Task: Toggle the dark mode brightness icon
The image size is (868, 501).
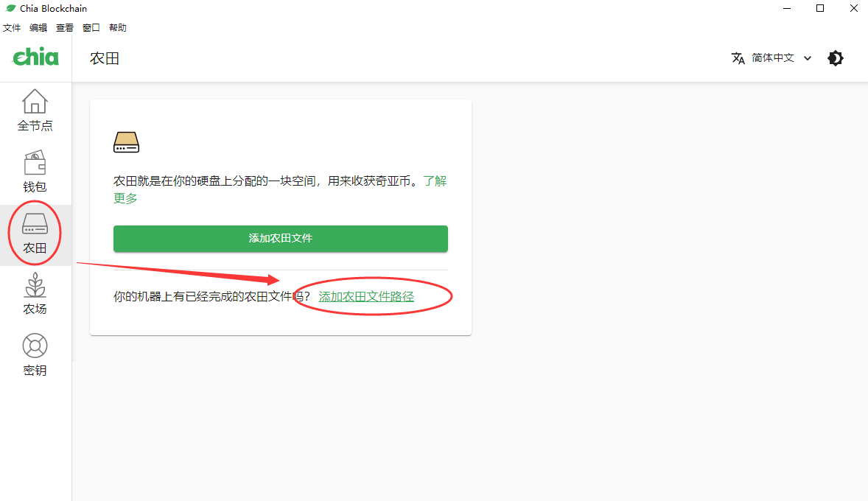Action: (836, 58)
